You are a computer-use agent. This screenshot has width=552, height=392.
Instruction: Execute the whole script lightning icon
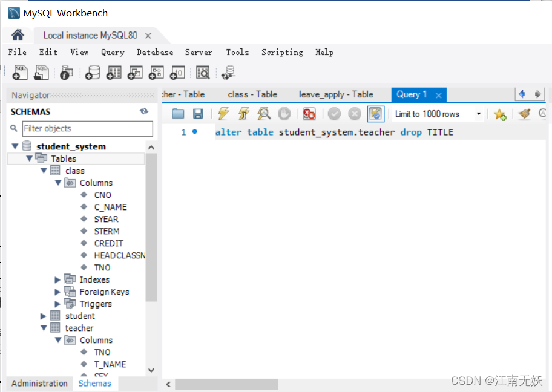[223, 114]
